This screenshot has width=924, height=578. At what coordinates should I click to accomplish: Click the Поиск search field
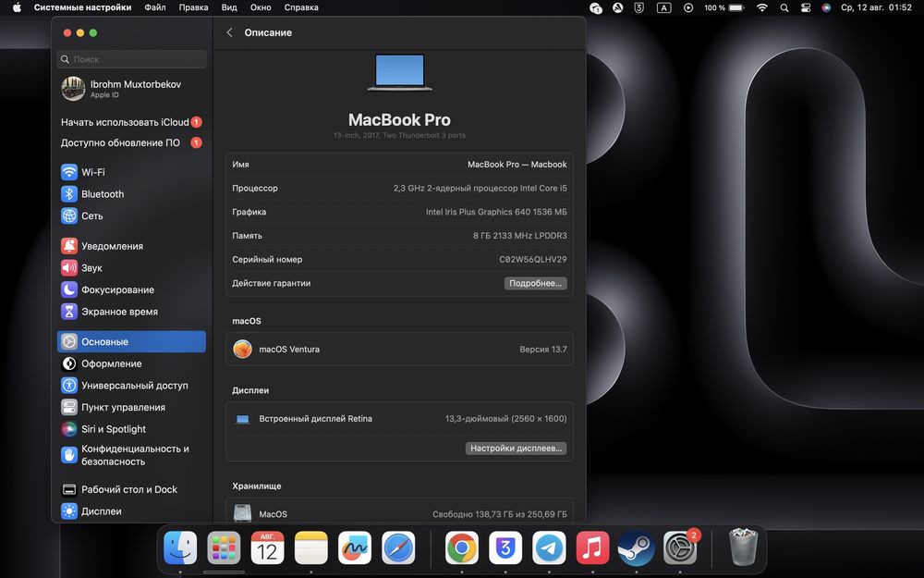131,59
